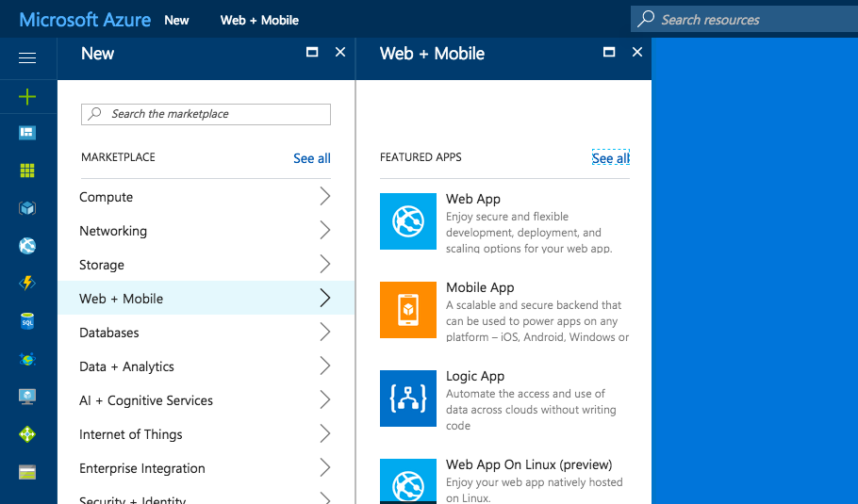Open Virtual machines monitor icon
This screenshot has height=504, width=858.
27,397
